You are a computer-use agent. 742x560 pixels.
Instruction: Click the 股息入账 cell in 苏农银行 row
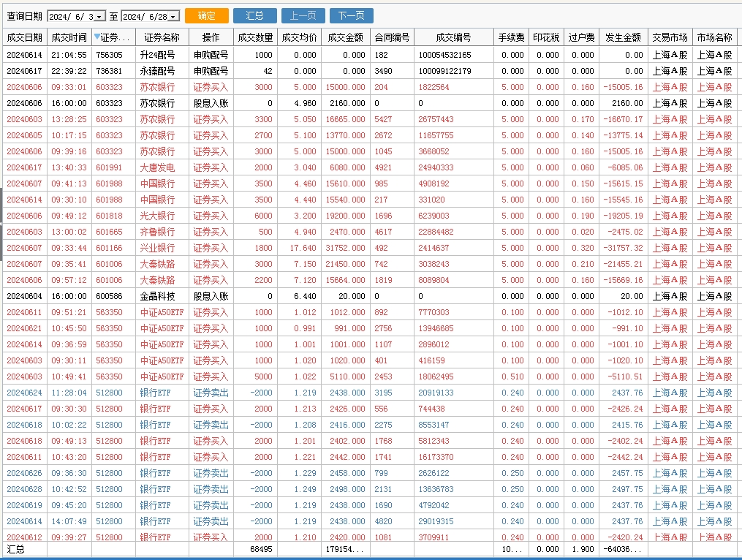tap(211, 103)
